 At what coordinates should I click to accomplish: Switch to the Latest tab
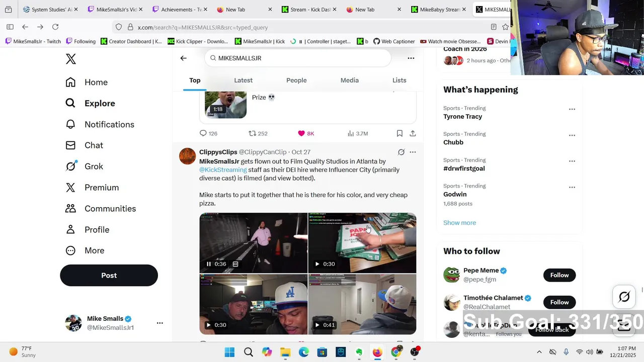(x=243, y=80)
